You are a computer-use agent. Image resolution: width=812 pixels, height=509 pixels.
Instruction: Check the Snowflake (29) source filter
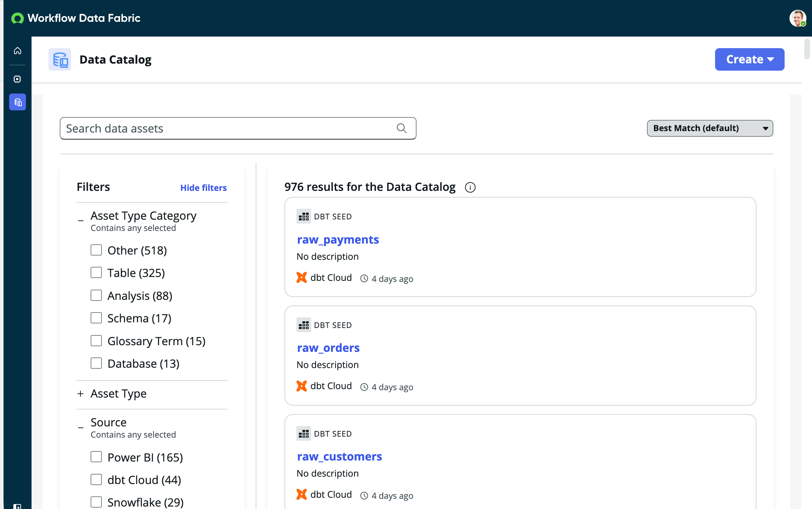point(96,502)
